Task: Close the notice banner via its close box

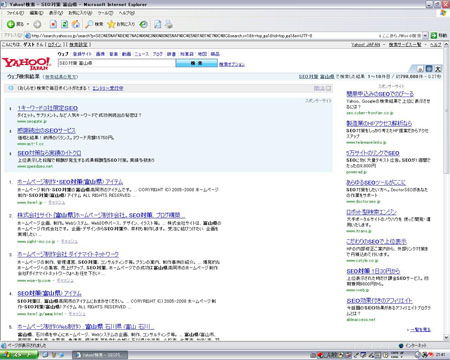Action: pos(328,88)
